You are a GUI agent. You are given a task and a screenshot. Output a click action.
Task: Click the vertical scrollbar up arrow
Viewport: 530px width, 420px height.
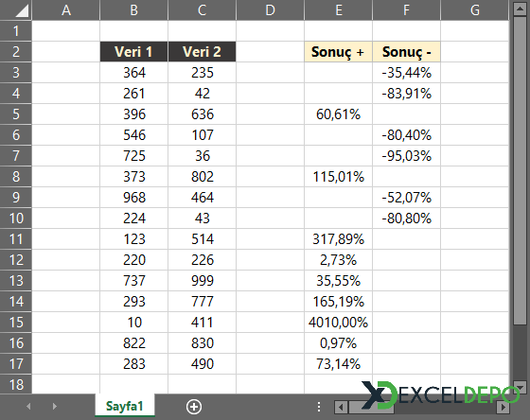[x=520, y=9]
